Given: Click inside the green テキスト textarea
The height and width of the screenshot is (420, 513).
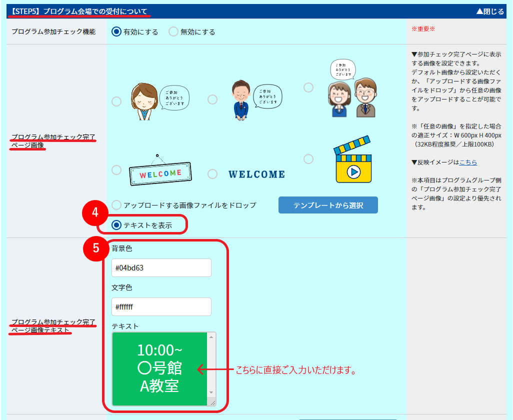Looking at the screenshot, I should 159,369.
